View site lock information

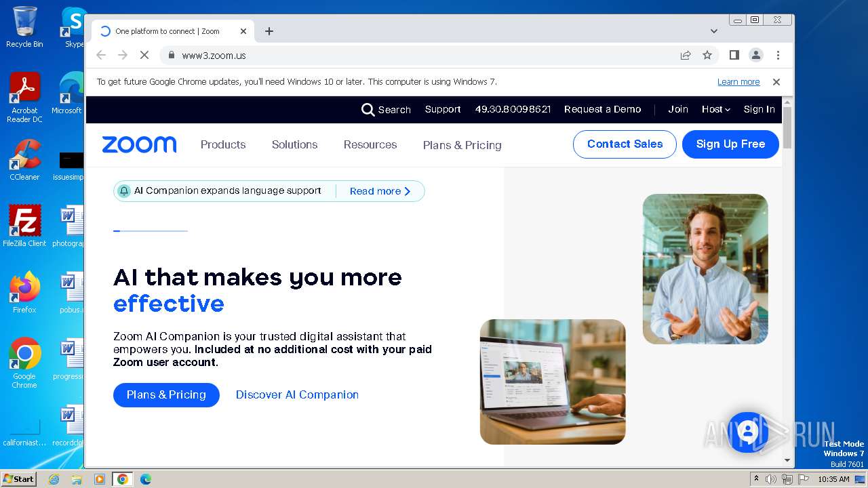click(x=171, y=56)
